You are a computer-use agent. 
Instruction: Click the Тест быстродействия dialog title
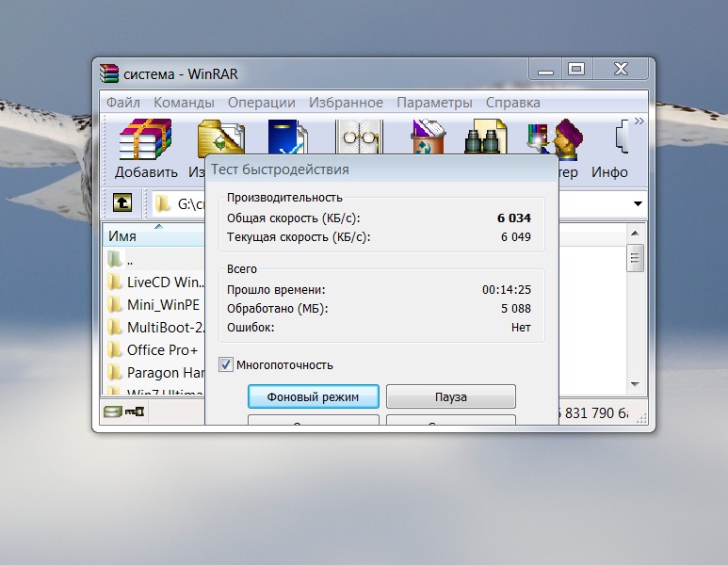click(x=280, y=169)
